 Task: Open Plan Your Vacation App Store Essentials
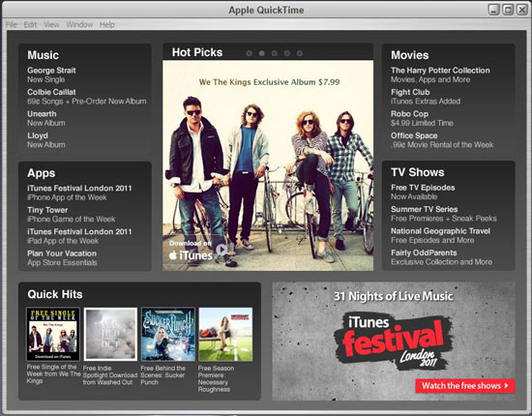coord(62,257)
